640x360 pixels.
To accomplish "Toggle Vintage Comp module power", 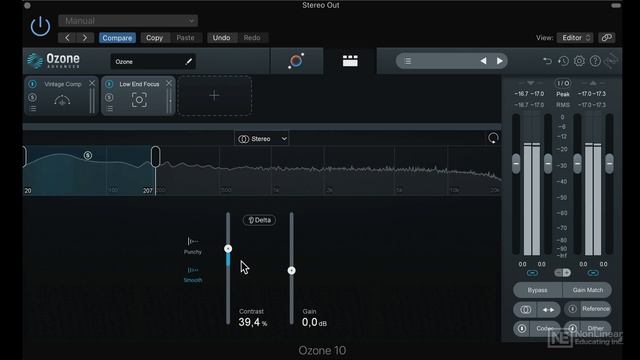I will (x=33, y=84).
